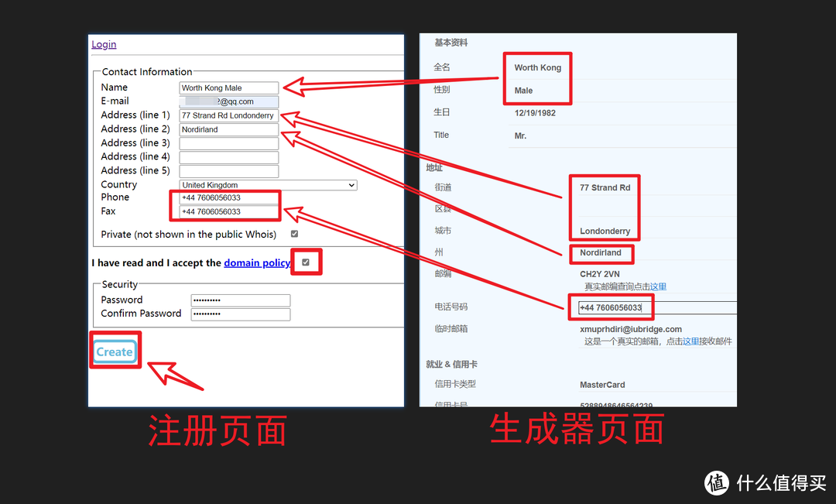Viewport: 836px width, 504px height.
Task: Click the empty Address line 4 field
Action: tap(228, 157)
